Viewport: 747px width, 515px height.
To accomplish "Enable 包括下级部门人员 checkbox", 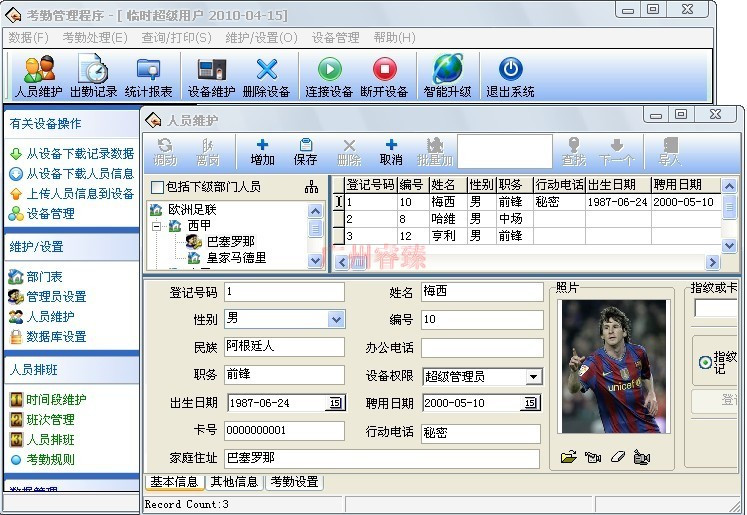I will pyautogui.click(x=157, y=187).
